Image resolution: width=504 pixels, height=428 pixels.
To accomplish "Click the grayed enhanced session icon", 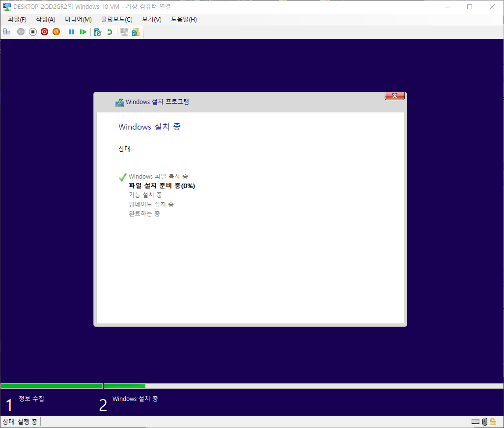I will pyautogui.click(x=124, y=32).
